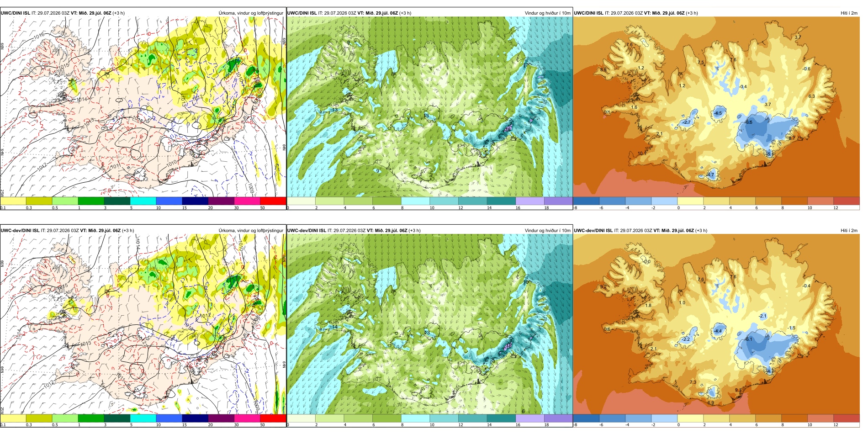Click the 6.9 reading on UWC-dev temperature map
The image size is (868, 434).
(x=710, y=403)
